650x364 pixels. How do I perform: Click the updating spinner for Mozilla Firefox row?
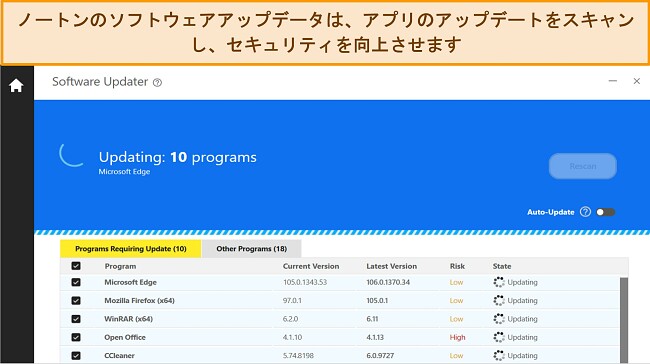tap(499, 301)
